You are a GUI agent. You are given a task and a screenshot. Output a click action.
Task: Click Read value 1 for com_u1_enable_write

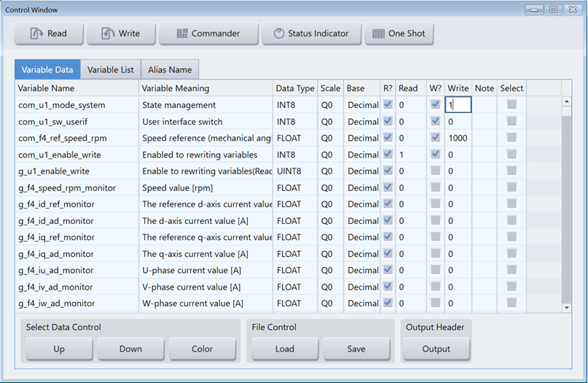(x=412, y=155)
